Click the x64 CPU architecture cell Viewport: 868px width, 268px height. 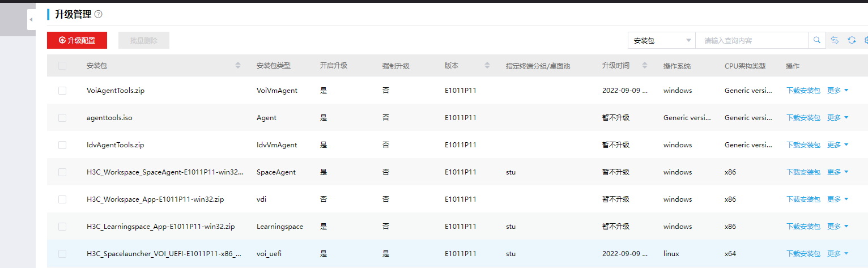tap(730, 254)
